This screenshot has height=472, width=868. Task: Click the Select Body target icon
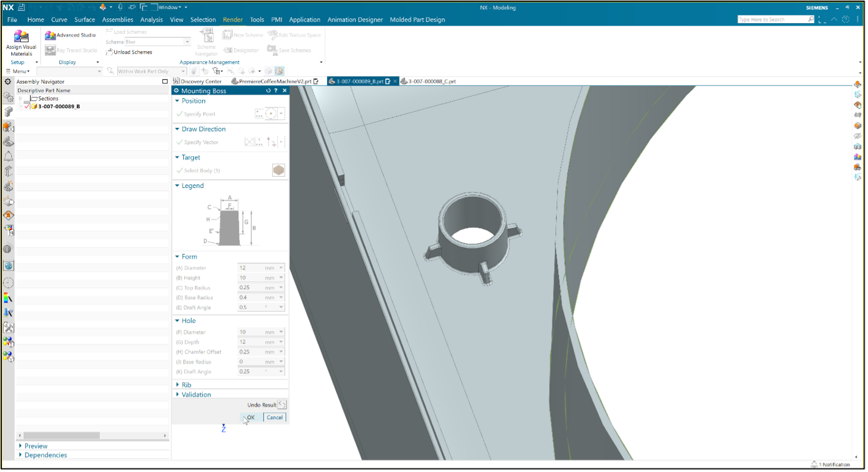click(x=278, y=171)
